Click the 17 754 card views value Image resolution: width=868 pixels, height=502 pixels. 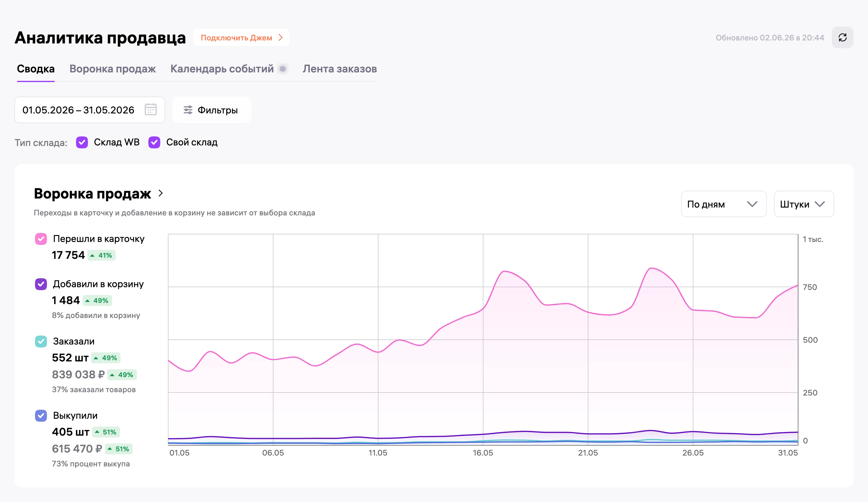pyautogui.click(x=68, y=256)
